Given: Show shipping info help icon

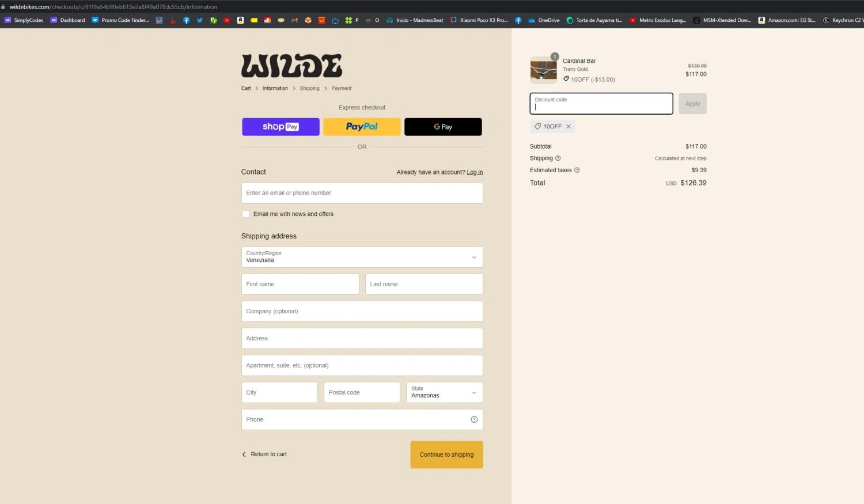Looking at the screenshot, I should [558, 158].
